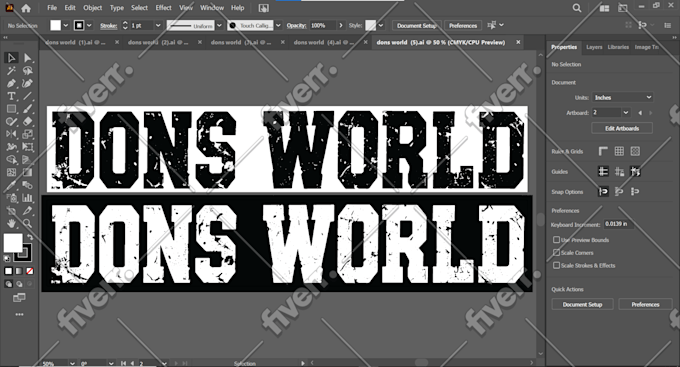Select the Artboard tool
Image resolution: width=680 pixels, height=367 pixels.
point(11,211)
